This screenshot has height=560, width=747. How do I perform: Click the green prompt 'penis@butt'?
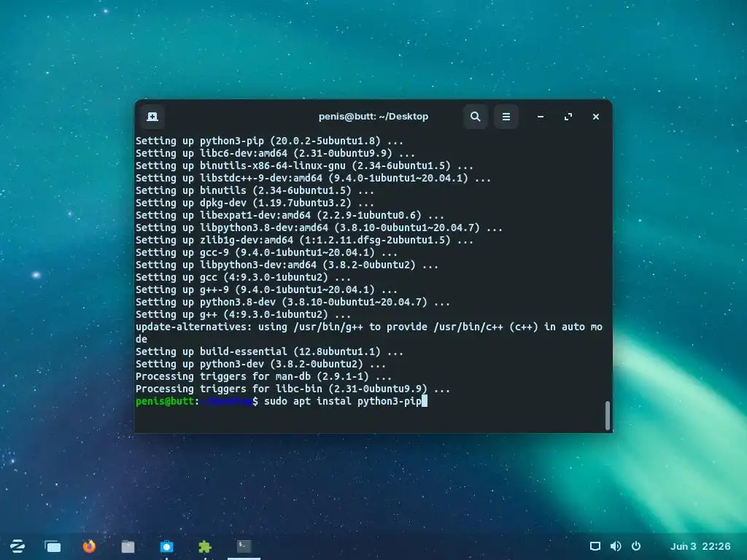pyautogui.click(x=165, y=401)
